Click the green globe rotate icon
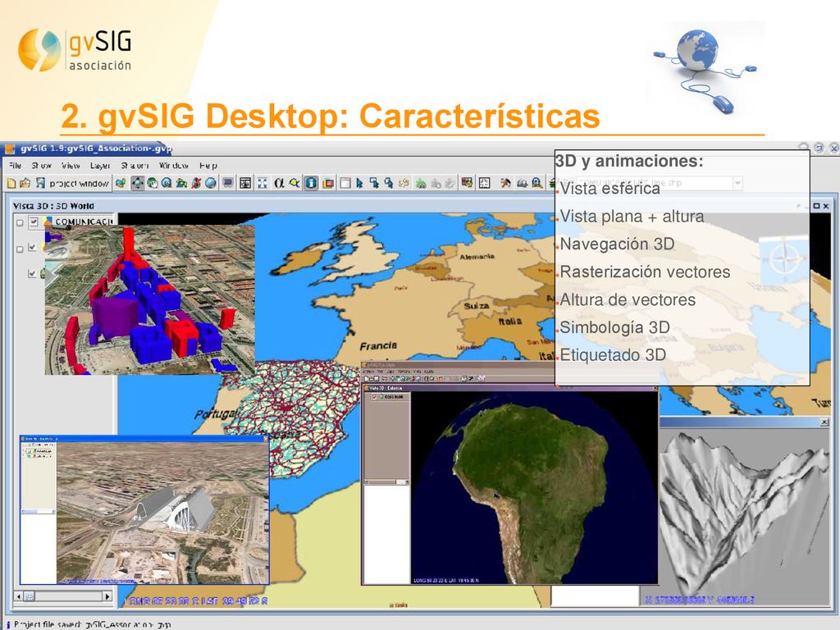The image size is (840, 630). pyautogui.click(x=153, y=183)
